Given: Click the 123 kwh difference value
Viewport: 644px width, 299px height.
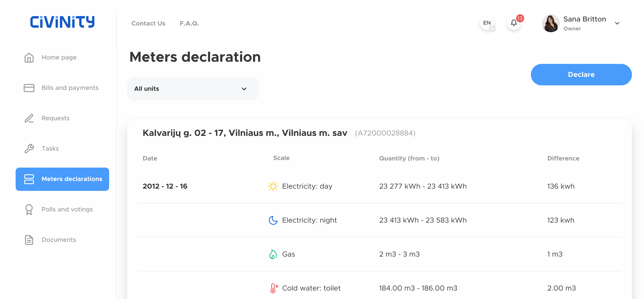Looking at the screenshot, I should (x=561, y=220).
